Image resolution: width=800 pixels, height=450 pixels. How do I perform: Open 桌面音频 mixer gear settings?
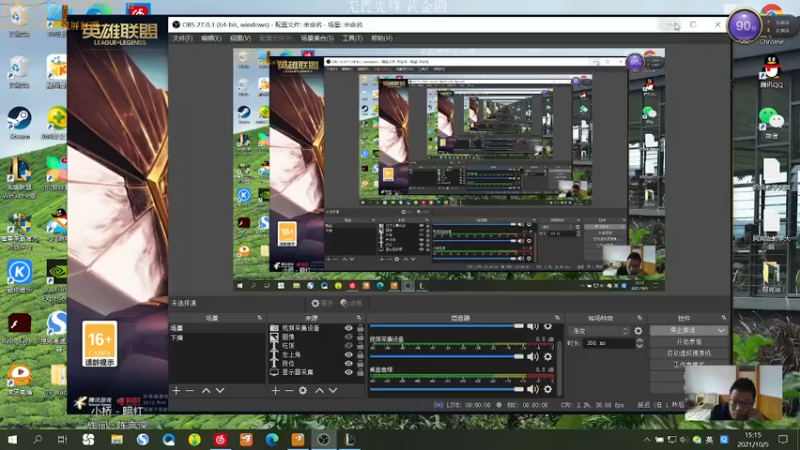pyautogui.click(x=548, y=389)
